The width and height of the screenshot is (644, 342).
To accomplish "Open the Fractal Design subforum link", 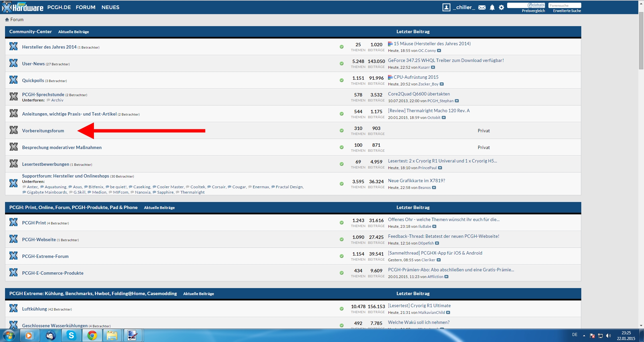I will tap(289, 187).
